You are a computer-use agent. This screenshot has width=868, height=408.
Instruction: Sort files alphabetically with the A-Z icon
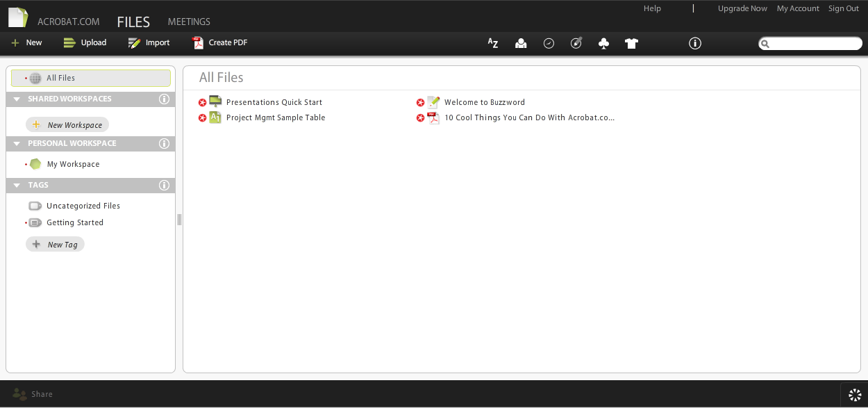coord(493,43)
